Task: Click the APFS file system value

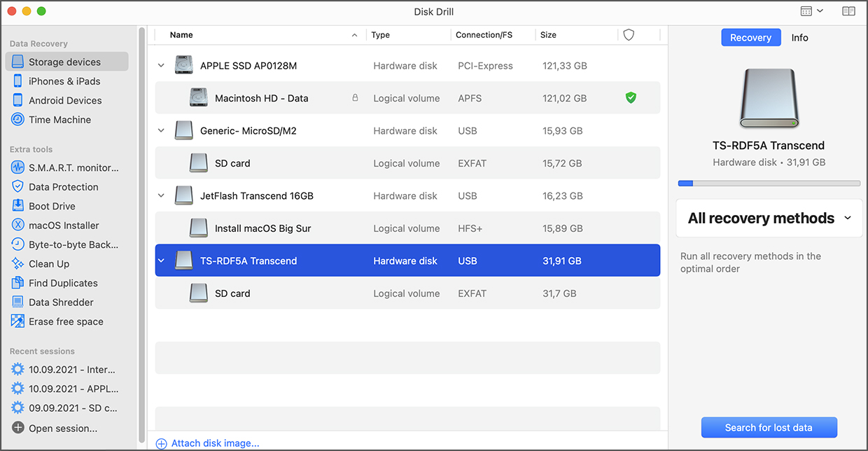Action: [x=470, y=98]
